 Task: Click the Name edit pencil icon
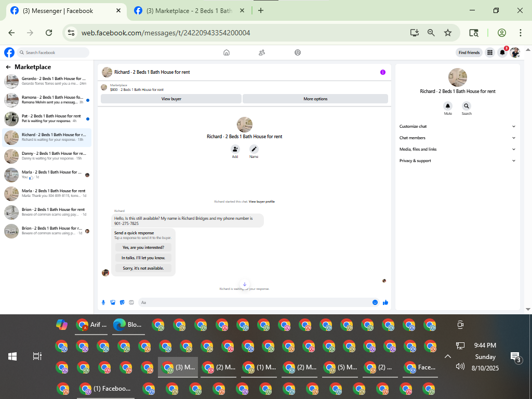point(254,149)
